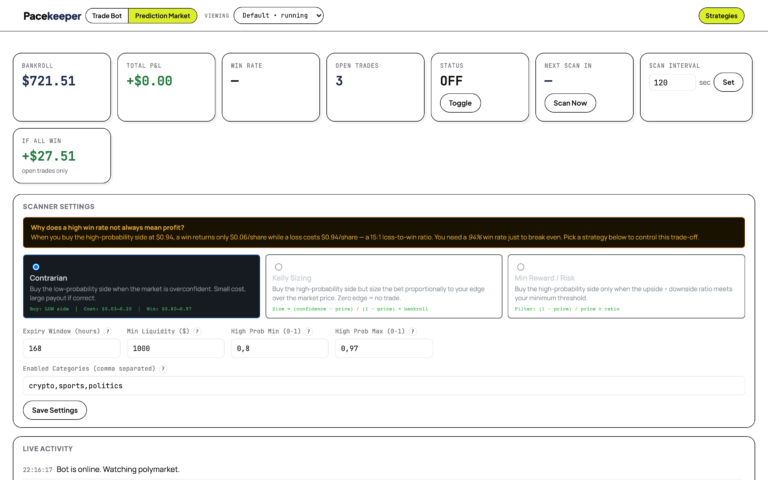Focus the High Prob Max field

384,348
